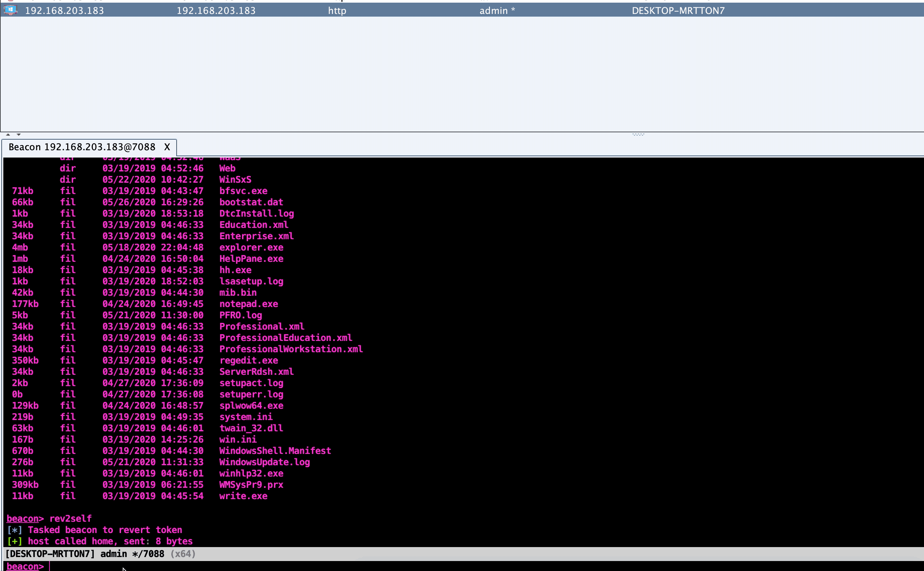
Task: Click the dotted split pane divider handle
Action: pyautogui.click(x=638, y=135)
